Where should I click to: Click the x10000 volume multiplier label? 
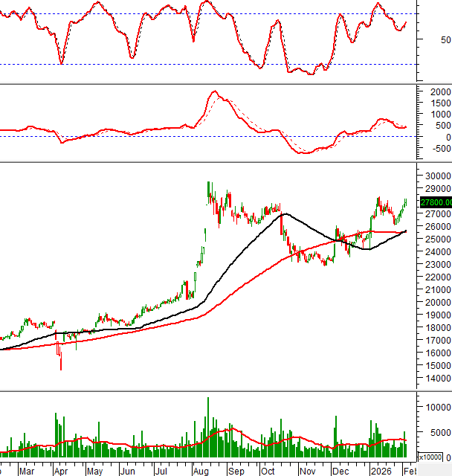(x=435, y=457)
